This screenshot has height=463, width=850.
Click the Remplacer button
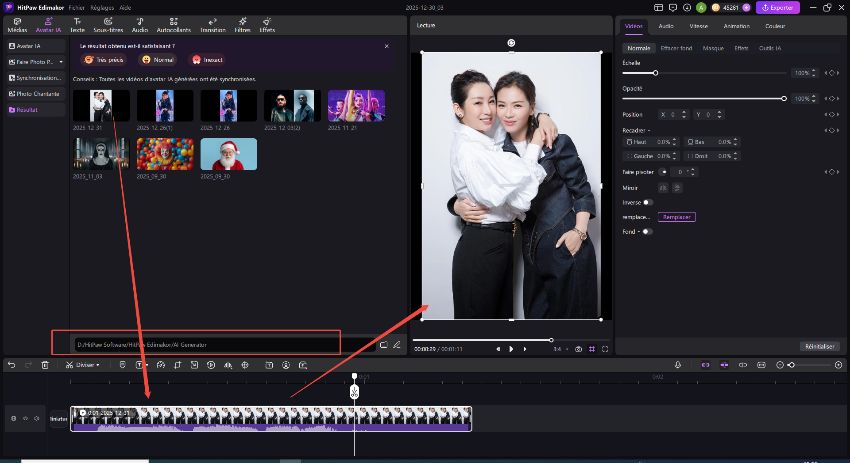click(676, 217)
